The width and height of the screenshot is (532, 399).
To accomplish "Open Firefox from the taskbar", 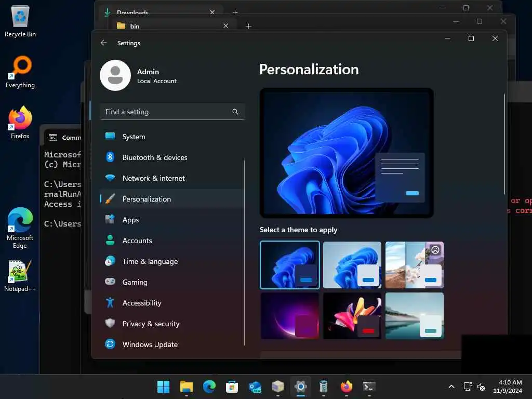I will pos(346,387).
